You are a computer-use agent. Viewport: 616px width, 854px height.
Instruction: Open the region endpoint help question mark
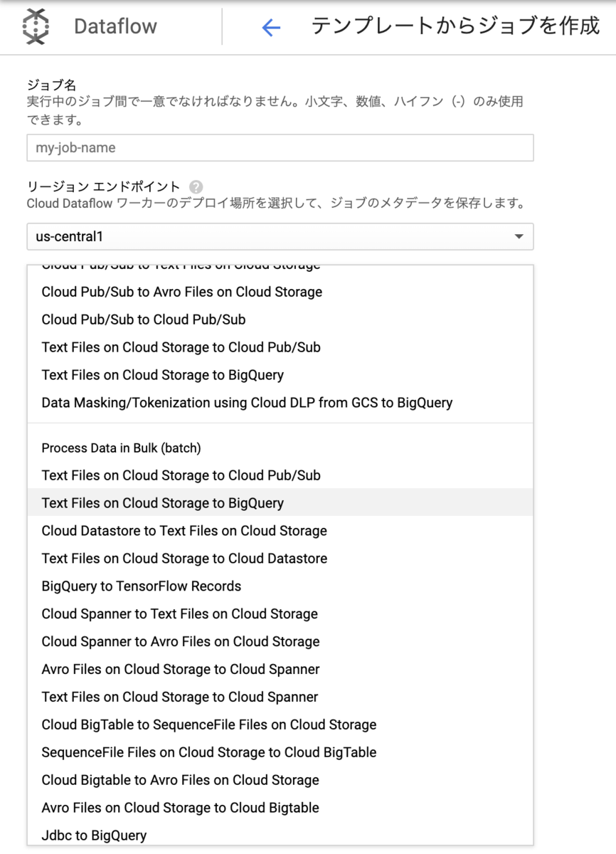[196, 187]
